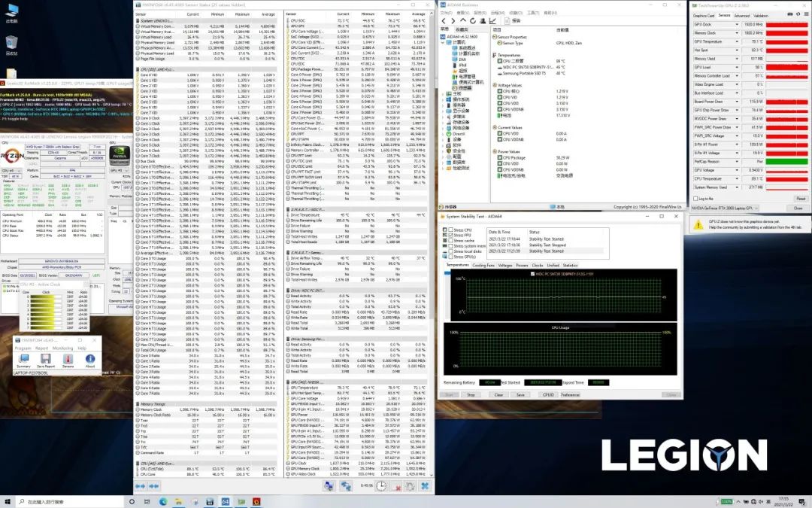The height and width of the screenshot is (508, 812).
Task: Switch to the Advanced tab in GPU-Z
Action: (x=741, y=15)
